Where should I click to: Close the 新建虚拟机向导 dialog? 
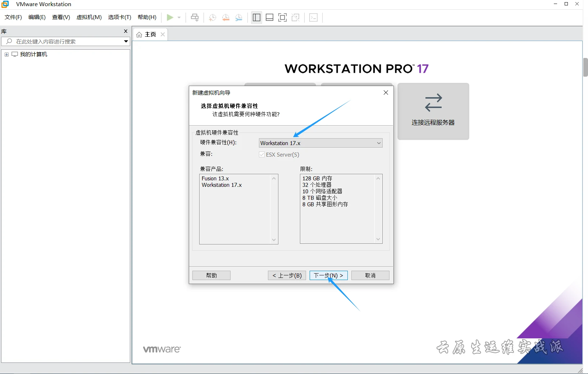coord(386,93)
